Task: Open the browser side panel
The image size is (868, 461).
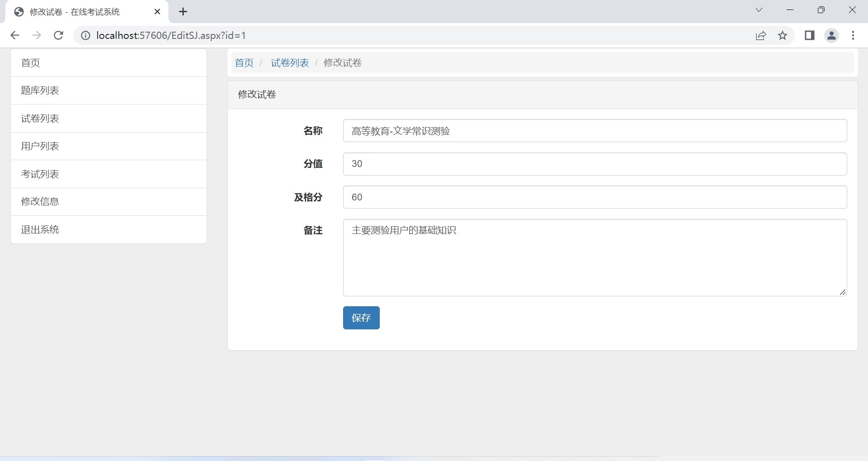Action: [809, 35]
